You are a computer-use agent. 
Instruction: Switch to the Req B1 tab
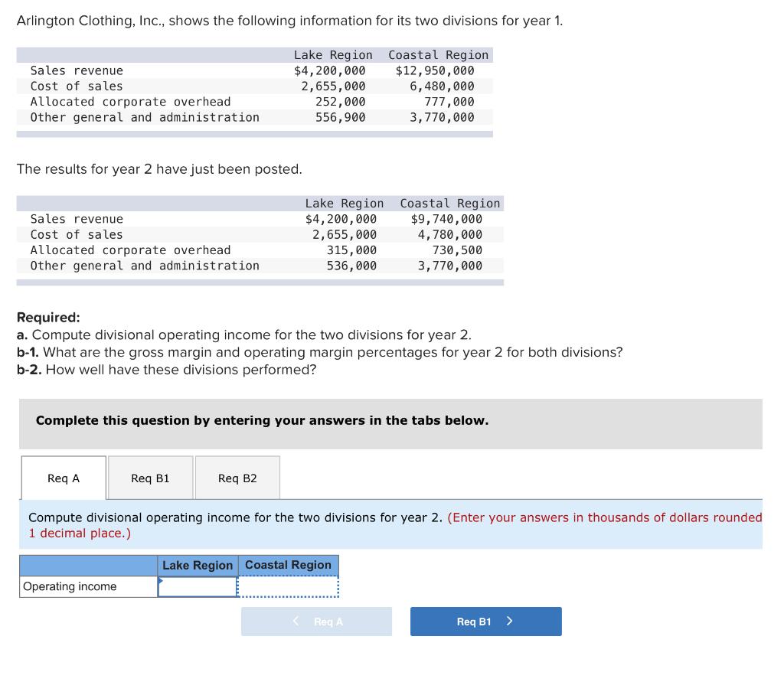pyautogui.click(x=151, y=478)
